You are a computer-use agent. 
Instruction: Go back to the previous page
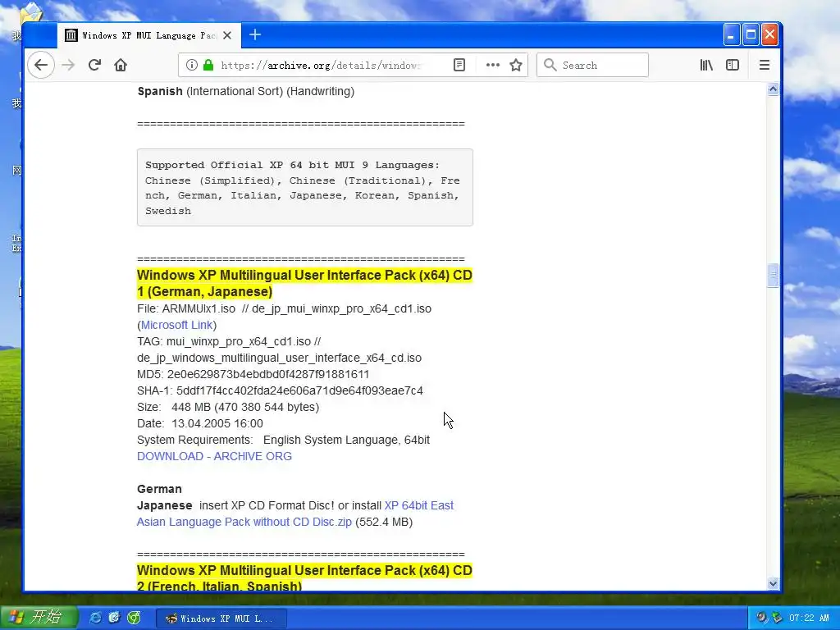tap(41, 66)
